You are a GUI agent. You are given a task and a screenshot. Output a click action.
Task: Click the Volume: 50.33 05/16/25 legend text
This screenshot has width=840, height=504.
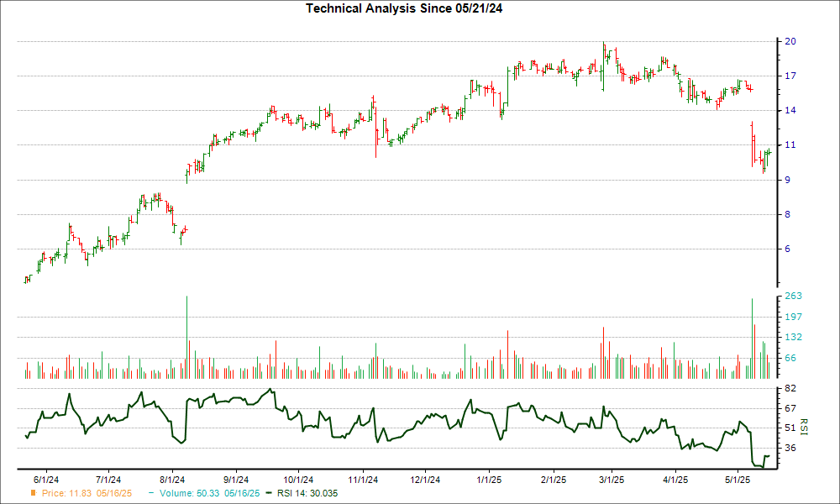pyautogui.click(x=209, y=493)
